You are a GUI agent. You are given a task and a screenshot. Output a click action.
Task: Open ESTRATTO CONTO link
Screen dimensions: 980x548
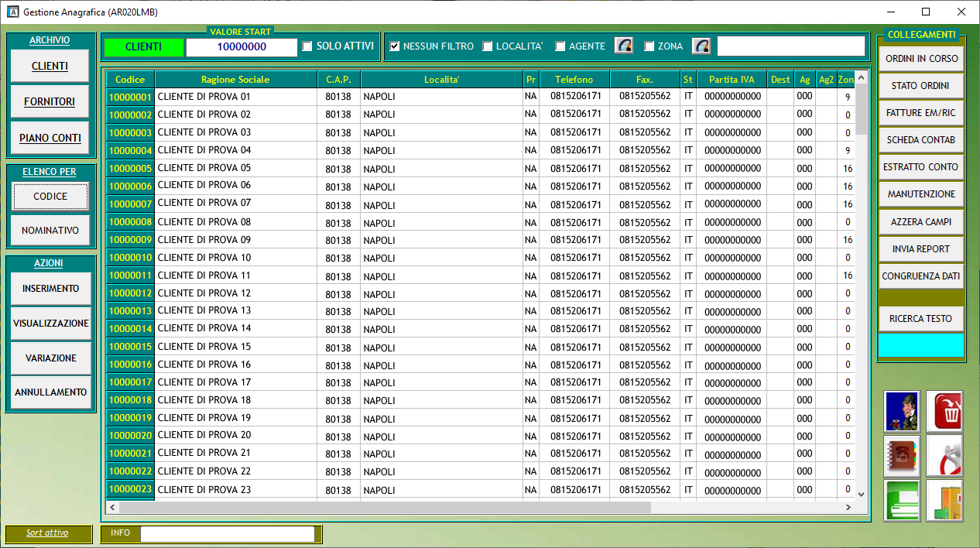[x=921, y=166]
